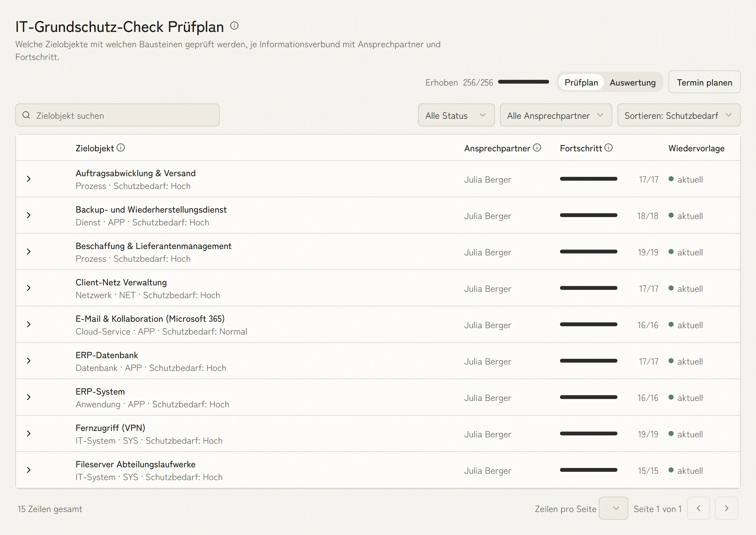The width and height of the screenshot is (756, 535).
Task: Click the Ansprechpartner column header
Action: [x=497, y=148]
